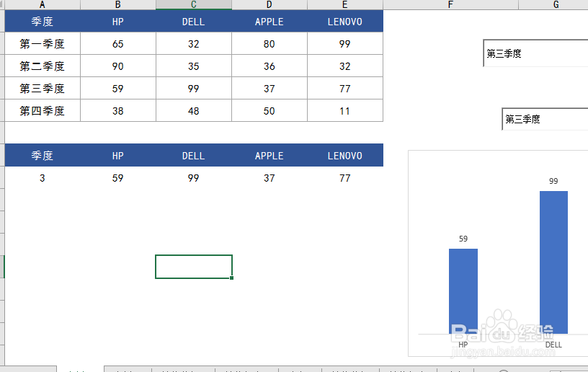The image size is (588, 372).
Task: Select column A header
Action: coord(43,4)
